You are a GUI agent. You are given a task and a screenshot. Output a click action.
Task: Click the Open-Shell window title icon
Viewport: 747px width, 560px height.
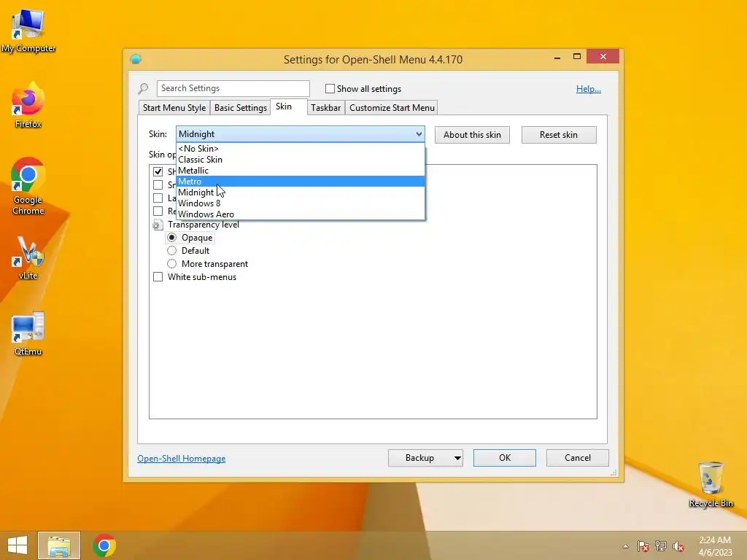click(x=136, y=59)
